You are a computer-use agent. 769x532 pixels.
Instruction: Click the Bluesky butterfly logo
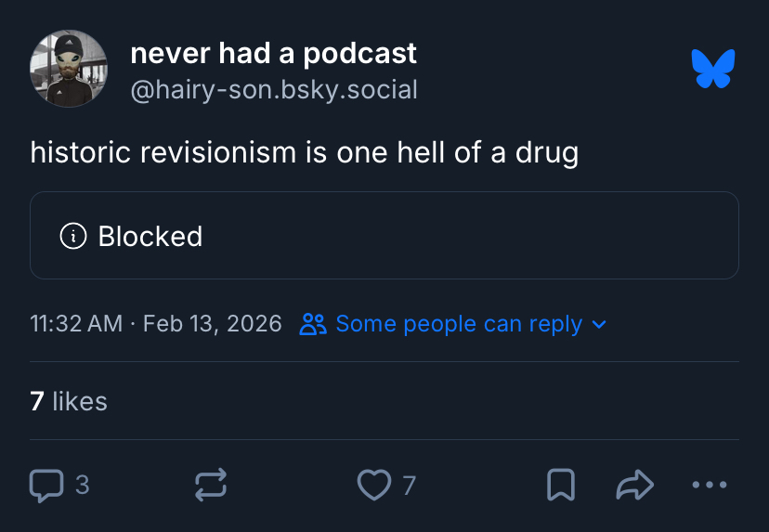coord(713,69)
